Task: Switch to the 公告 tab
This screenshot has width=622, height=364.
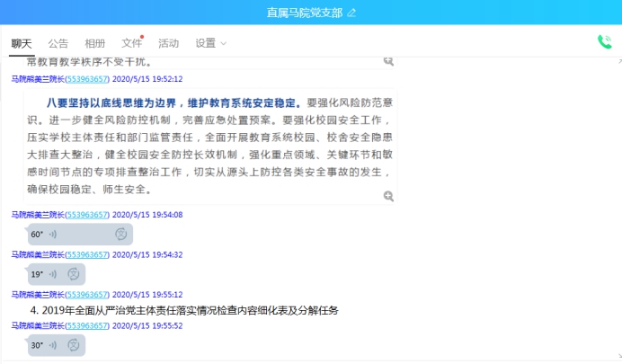Action: (58, 43)
